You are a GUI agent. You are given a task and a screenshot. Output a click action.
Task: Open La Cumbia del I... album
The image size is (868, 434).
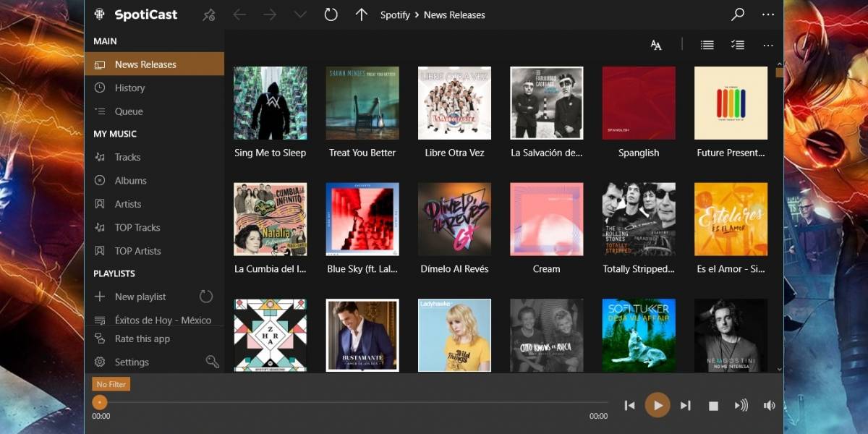coord(270,219)
